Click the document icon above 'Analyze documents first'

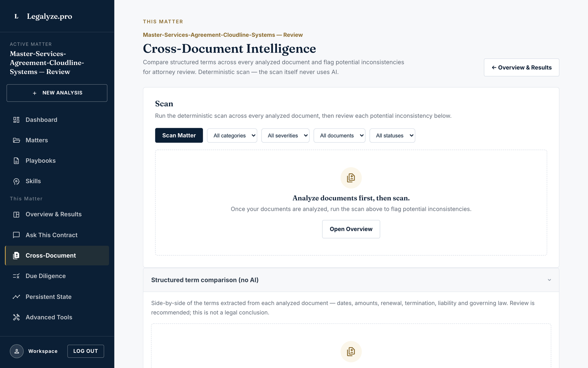tap(351, 178)
